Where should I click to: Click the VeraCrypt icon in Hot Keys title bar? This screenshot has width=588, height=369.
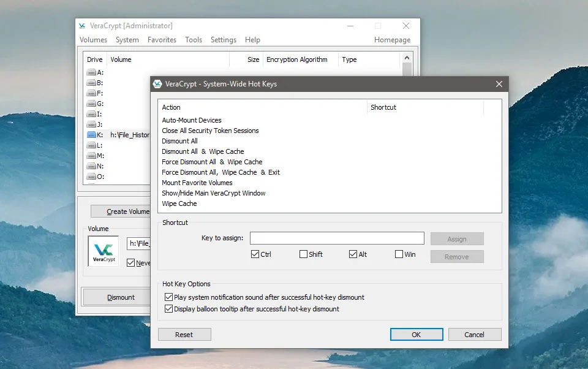coord(157,84)
